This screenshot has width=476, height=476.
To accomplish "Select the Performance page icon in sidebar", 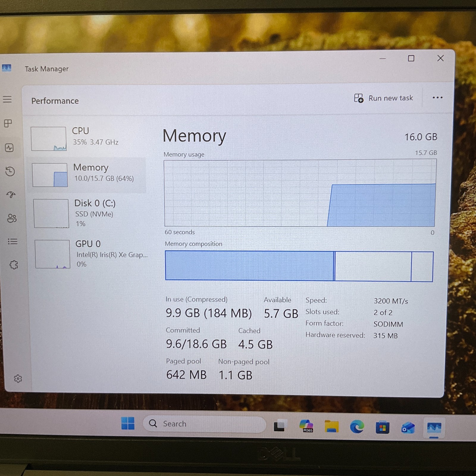I will [x=9, y=148].
